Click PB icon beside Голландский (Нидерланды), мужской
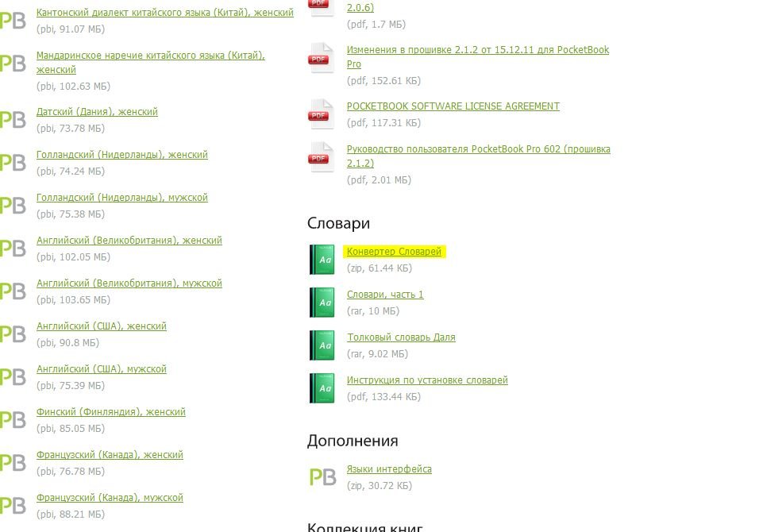 point(13,206)
